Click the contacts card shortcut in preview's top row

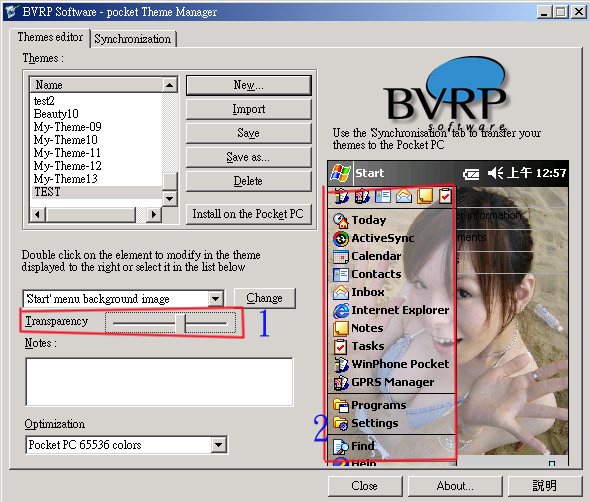click(x=383, y=196)
